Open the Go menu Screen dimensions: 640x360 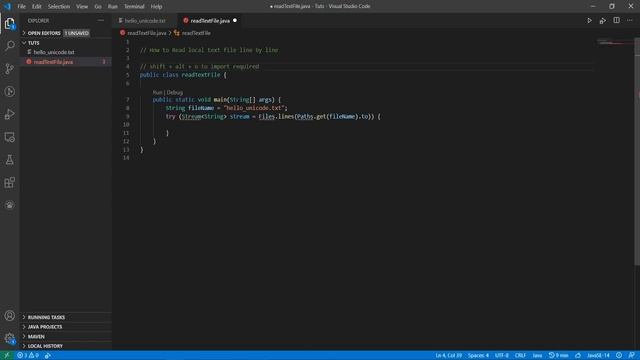(x=98, y=7)
